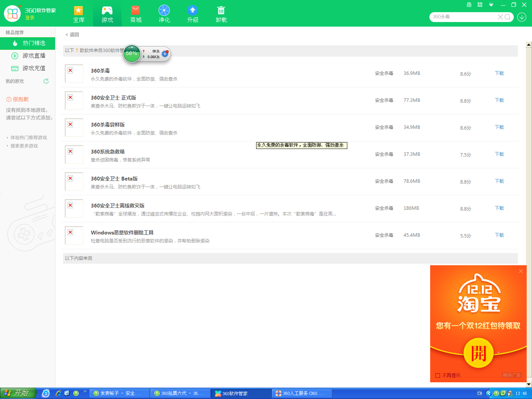Click the 360安全卫士离线救灾版 title
The height and width of the screenshot is (399, 532).
click(x=117, y=206)
